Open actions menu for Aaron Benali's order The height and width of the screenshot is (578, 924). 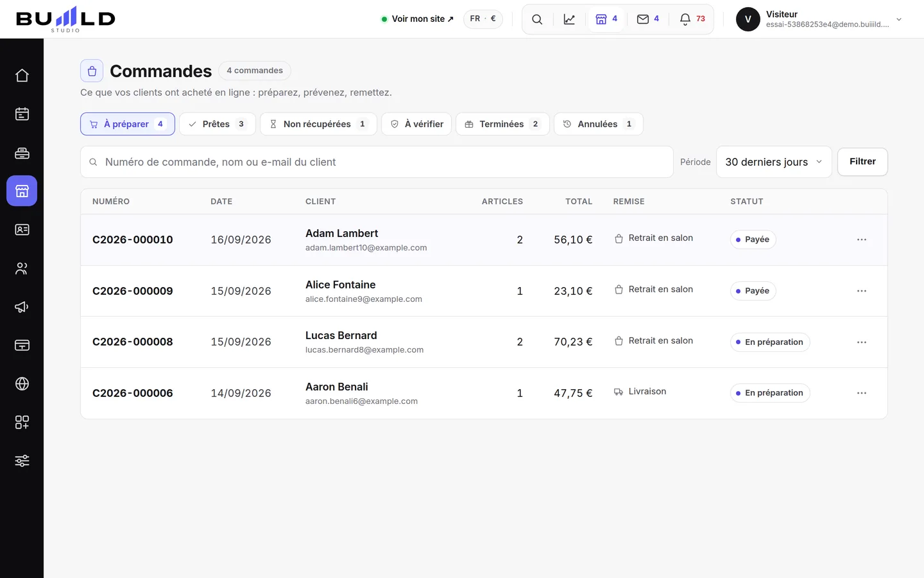(862, 393)
